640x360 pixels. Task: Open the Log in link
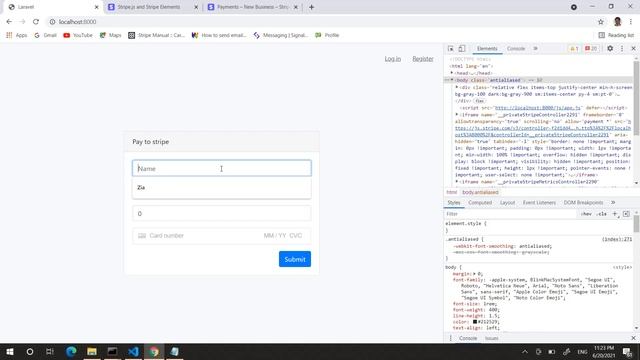pyautogui.click(x=393, y=59)
